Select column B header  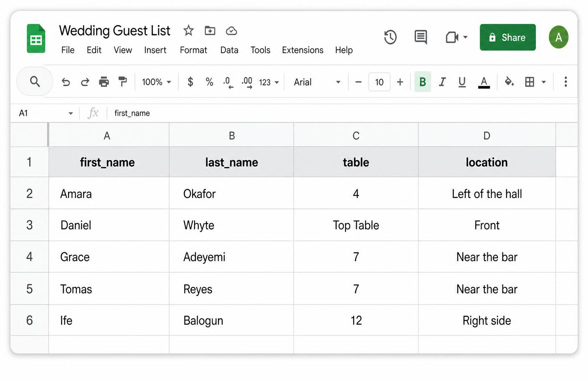click(x=231, y=135)
